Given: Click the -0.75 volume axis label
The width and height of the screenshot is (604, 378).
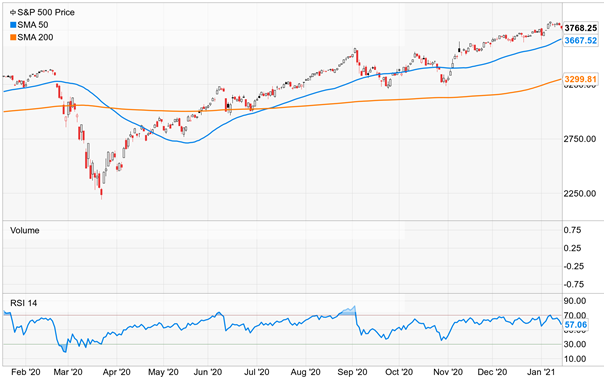Looking at the screenshot, I should tap(573, 284).
